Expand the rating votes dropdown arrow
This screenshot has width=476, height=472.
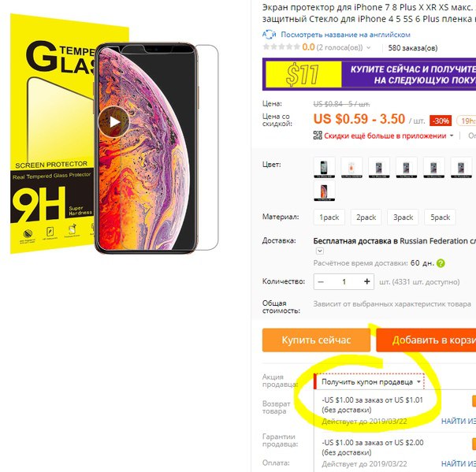369,47
